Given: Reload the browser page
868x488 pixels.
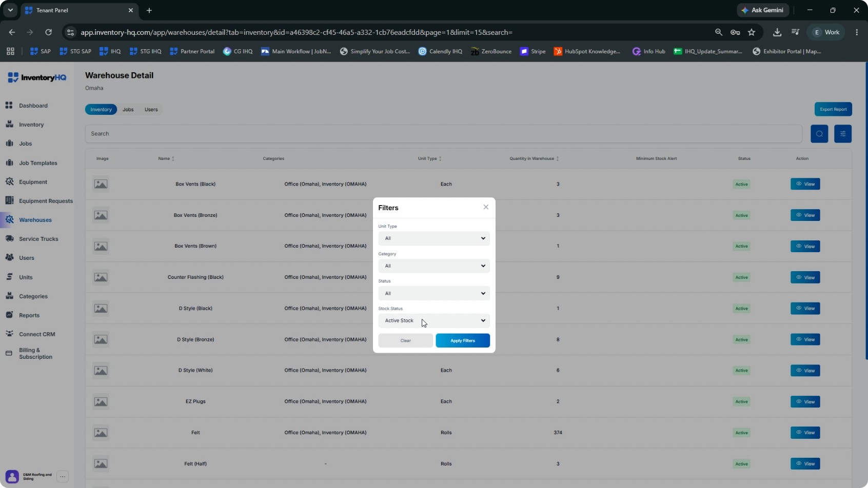Looking at the screenshot, I should (48, 32).
